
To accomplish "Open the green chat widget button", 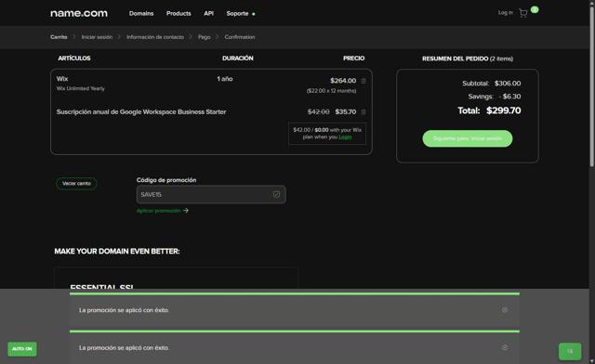I will click(570, 351).
